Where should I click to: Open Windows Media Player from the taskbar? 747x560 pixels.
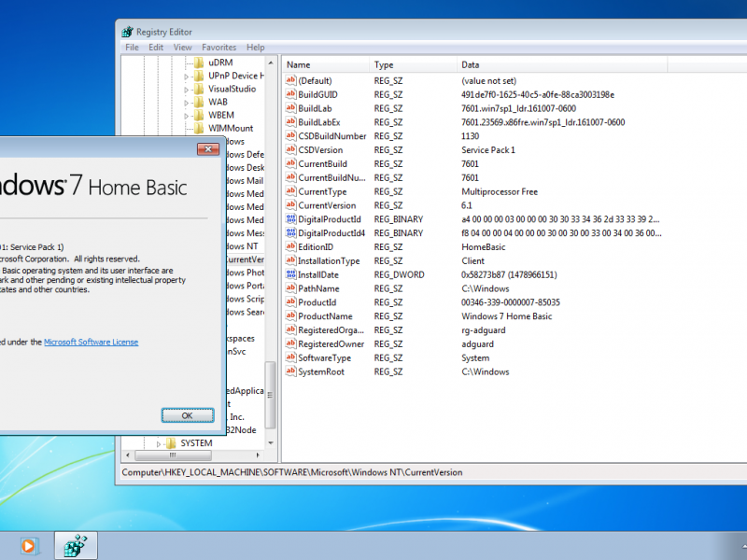(29, 546)
